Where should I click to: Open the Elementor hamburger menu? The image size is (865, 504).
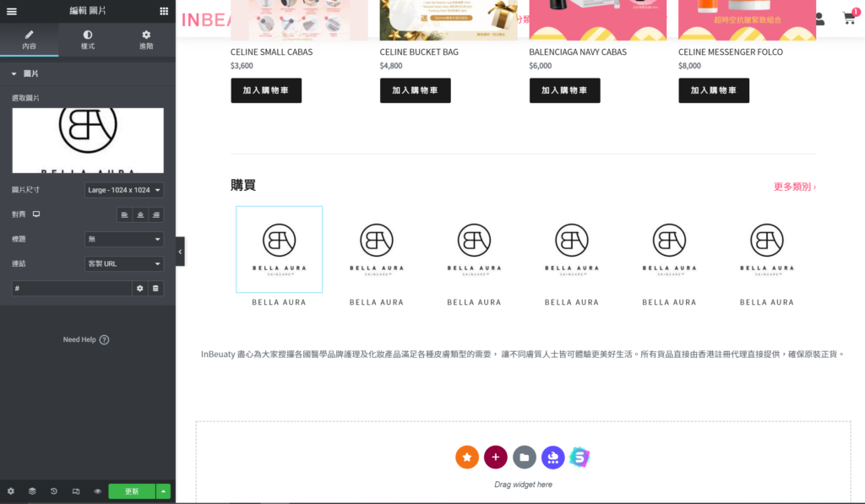pyautogui.click(x=12, y=11)
